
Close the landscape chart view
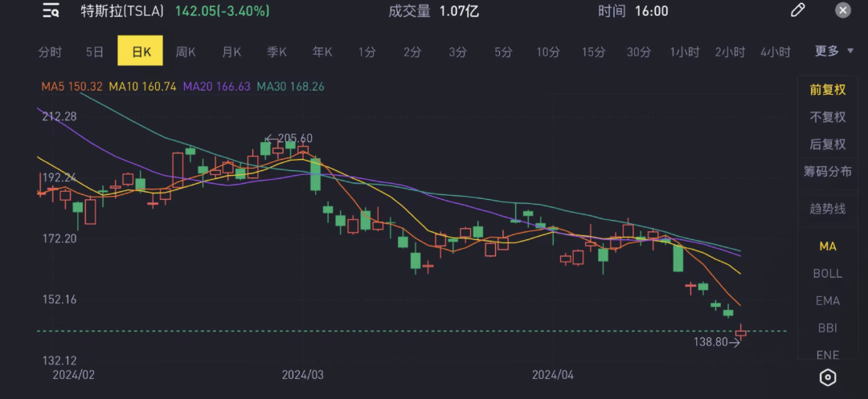point(842,10)
